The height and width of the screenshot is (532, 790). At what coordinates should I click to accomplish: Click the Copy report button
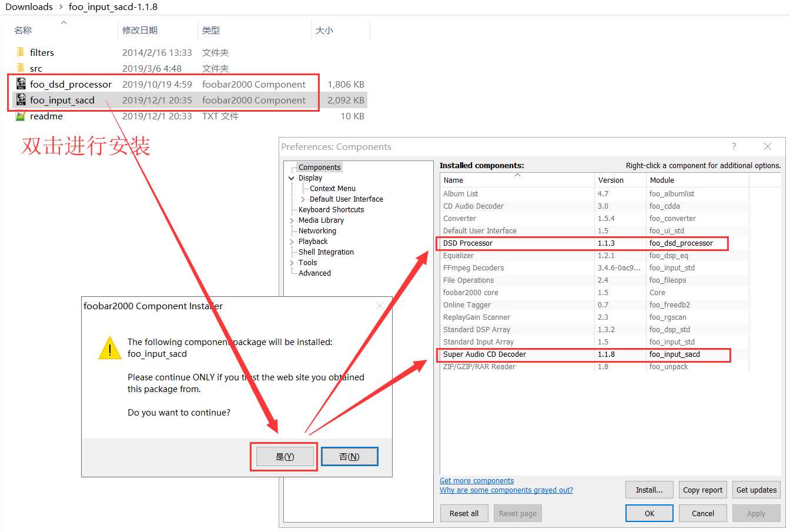pyautogui.click(x=703, y=490)
